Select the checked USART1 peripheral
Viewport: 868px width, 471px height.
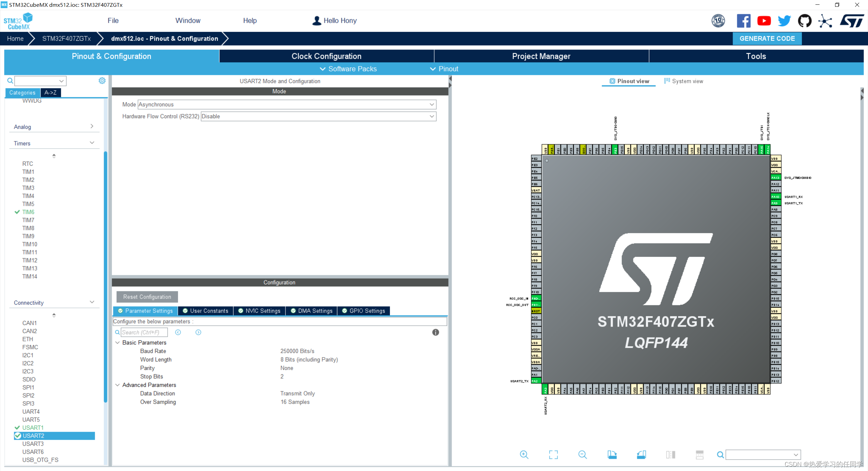pyautogui.click(x=33, y=428)
